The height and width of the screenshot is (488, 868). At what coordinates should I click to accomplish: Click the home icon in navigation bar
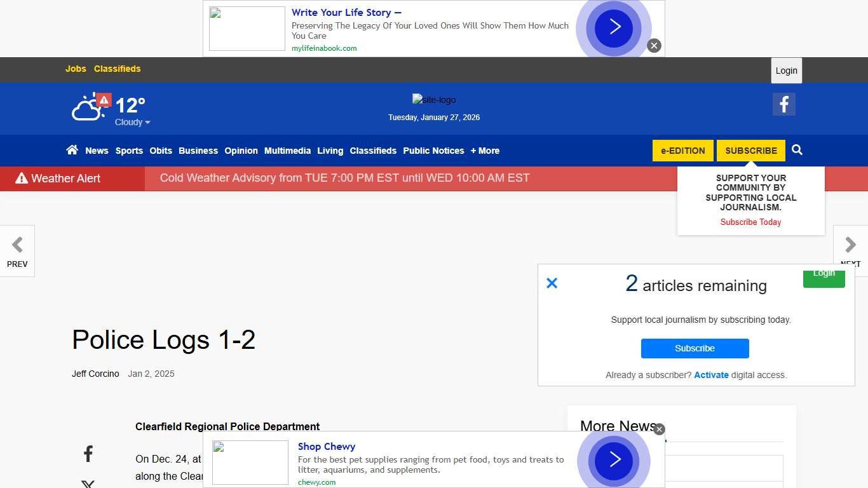point(72,150)
